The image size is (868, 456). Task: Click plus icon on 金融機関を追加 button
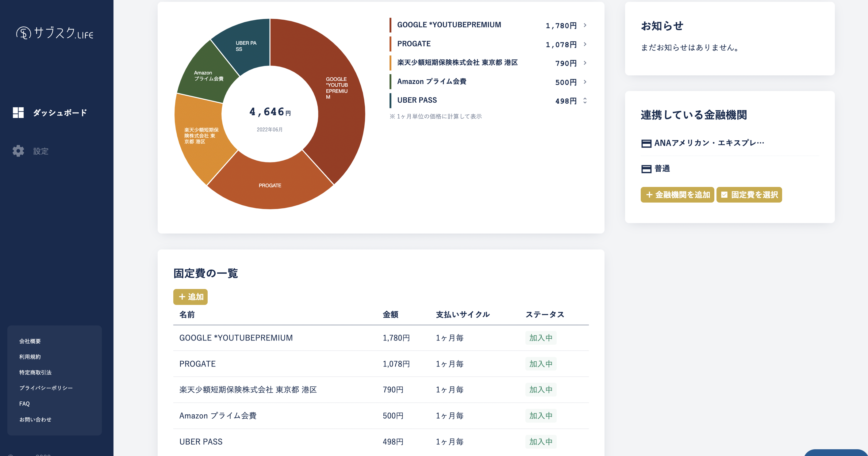[x=649, y=195]
